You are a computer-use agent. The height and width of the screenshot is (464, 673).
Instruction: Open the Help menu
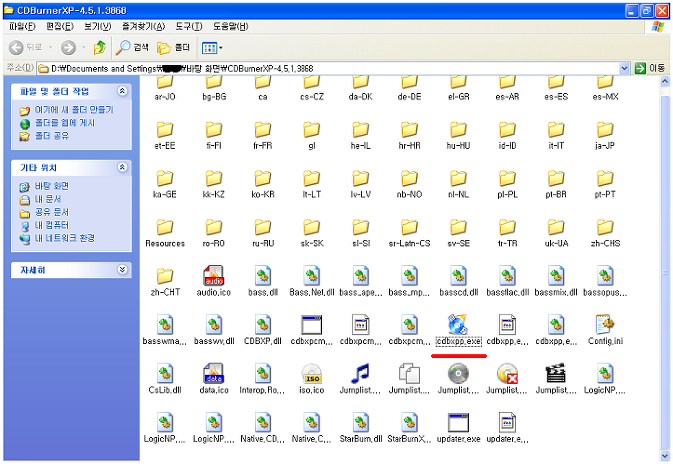(230, 27)
